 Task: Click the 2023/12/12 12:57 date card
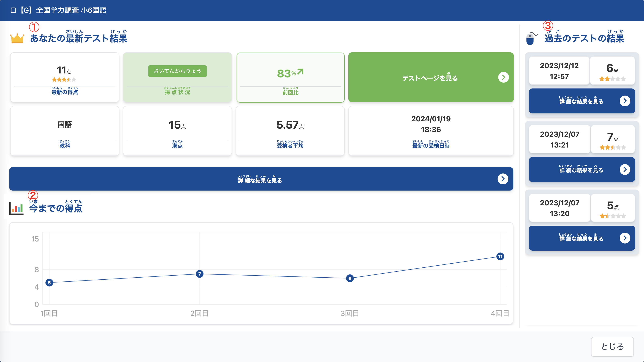[559, 71]
